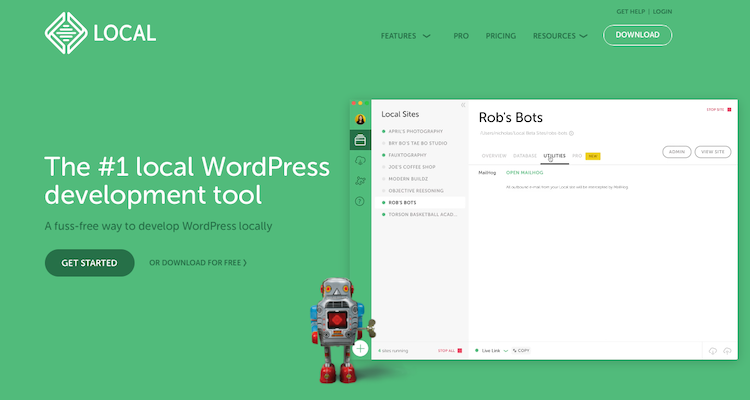Click the Copy live link button
The width and height of the screenshot is (750, 400).
click(x=521, y=351)
